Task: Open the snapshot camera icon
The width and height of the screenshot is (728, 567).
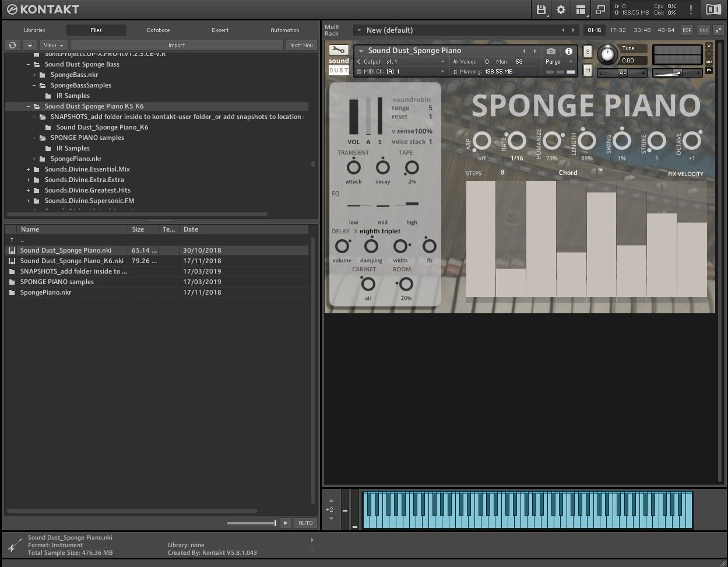Action: pos(551,51)
